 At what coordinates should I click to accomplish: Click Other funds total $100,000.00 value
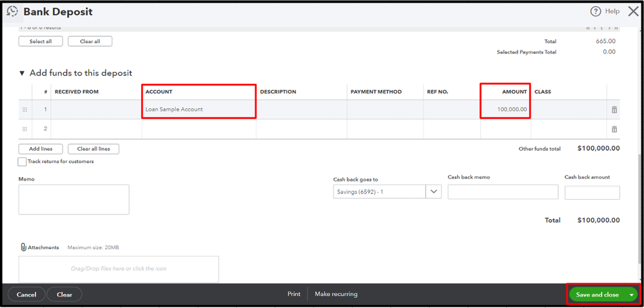(598, 149)
